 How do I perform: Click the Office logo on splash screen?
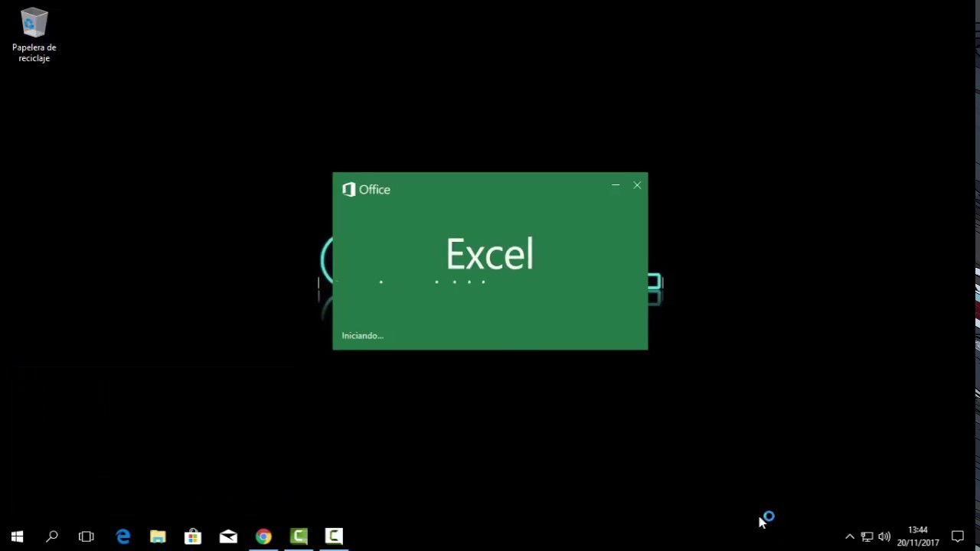pos(366,190)
